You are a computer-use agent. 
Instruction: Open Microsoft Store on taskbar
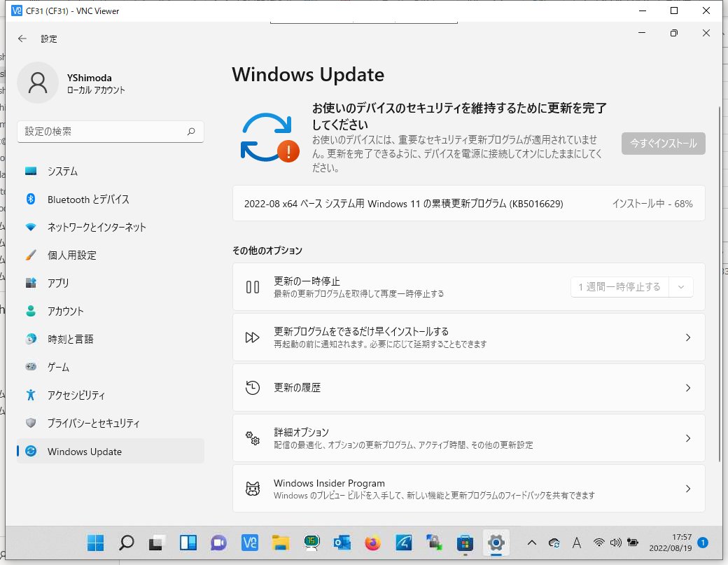tap(465, 543)
